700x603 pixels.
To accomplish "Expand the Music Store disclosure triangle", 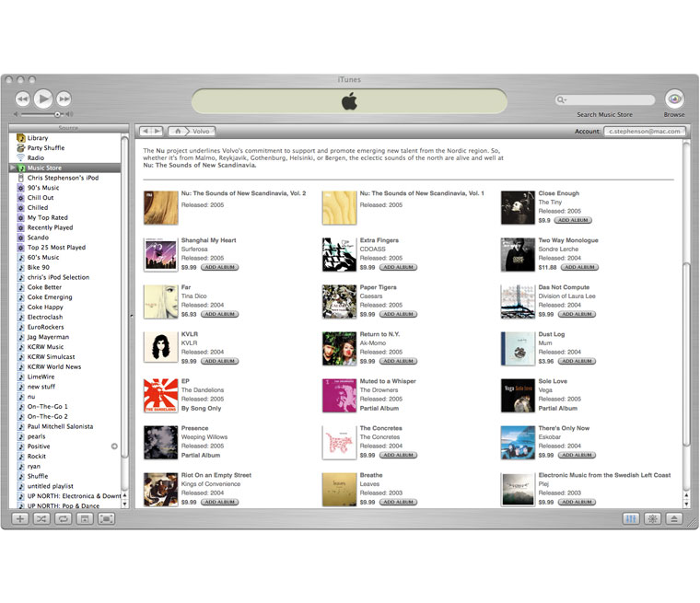I will (x=13, y=168).
